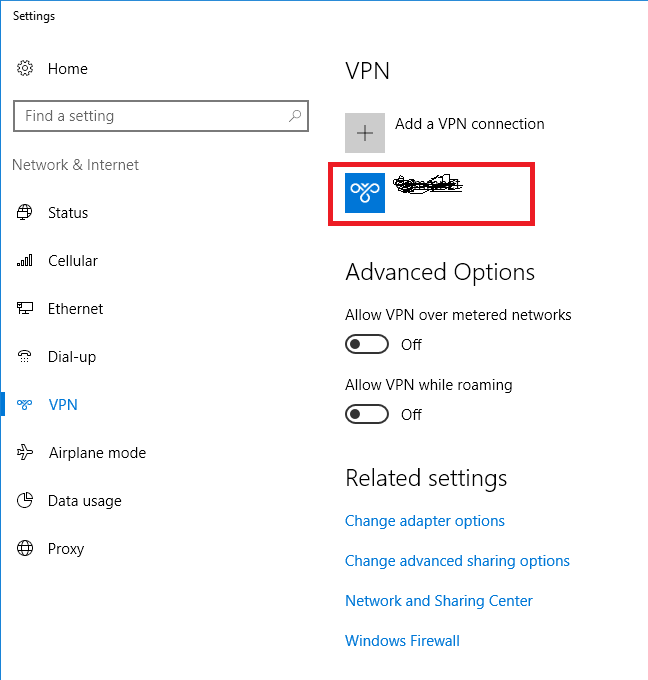The height and width of the screenshot is (680, 648).
Task: Open the Windows Firewall link
Action: pos(402,641)
